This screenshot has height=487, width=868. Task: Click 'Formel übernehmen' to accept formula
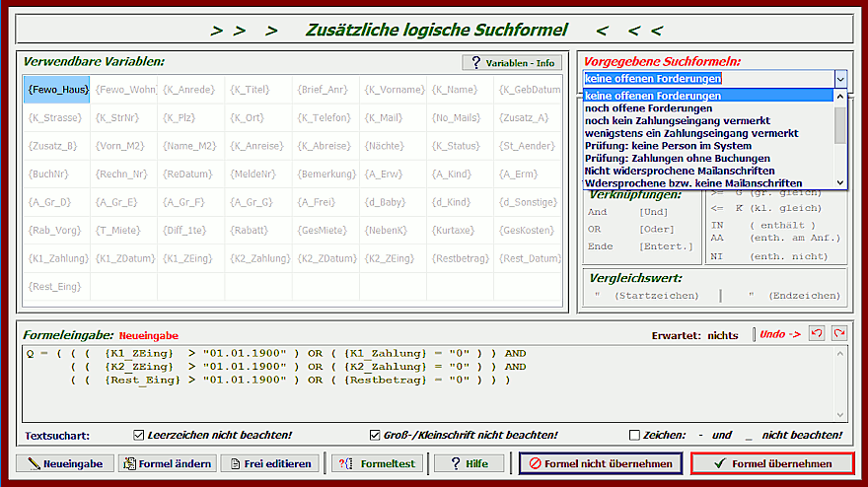click(773, 463)
